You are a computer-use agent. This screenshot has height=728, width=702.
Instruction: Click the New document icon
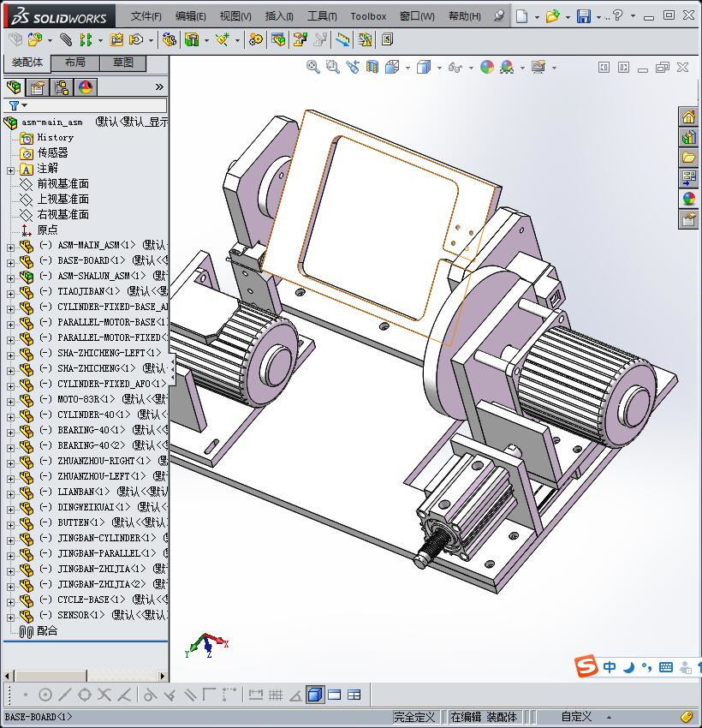click(521, 16)
